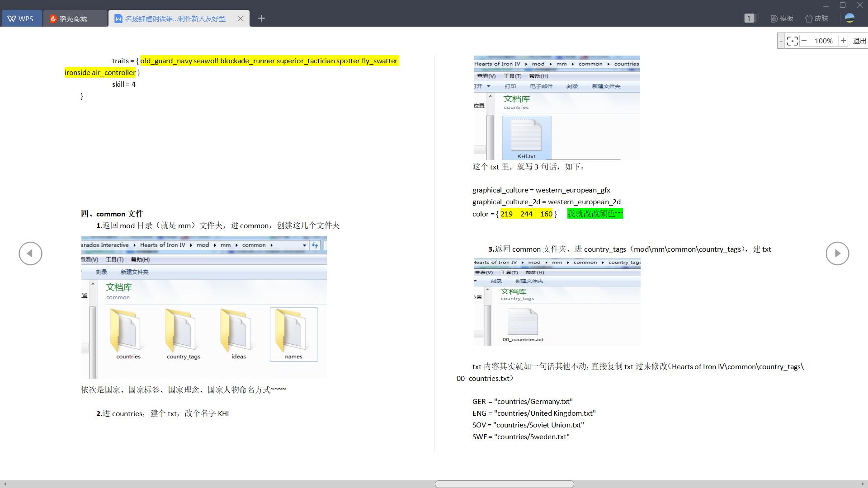
Task: Close the current document tab
Action: click(241, 19)
